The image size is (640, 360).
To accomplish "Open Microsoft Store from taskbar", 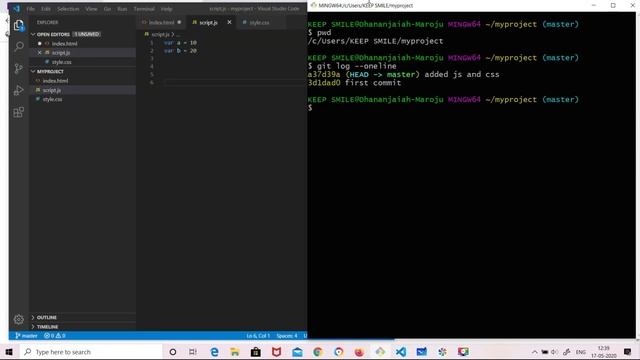I will click(256, 352).
